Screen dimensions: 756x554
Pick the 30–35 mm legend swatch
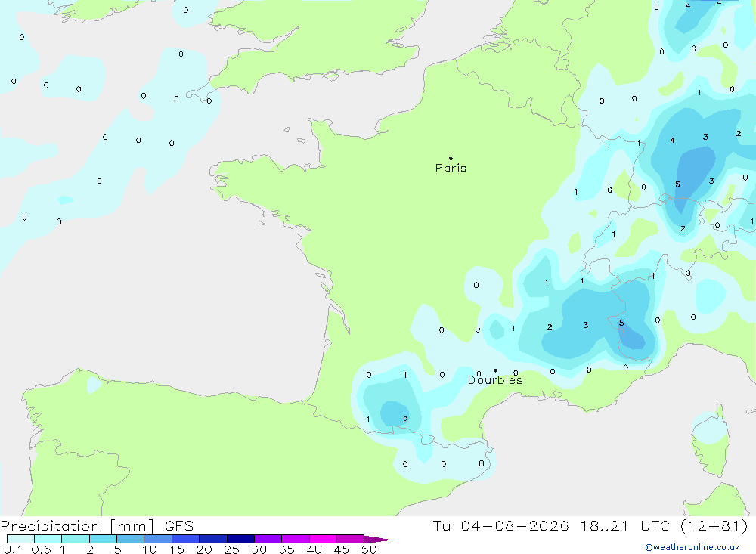[268, 539]
